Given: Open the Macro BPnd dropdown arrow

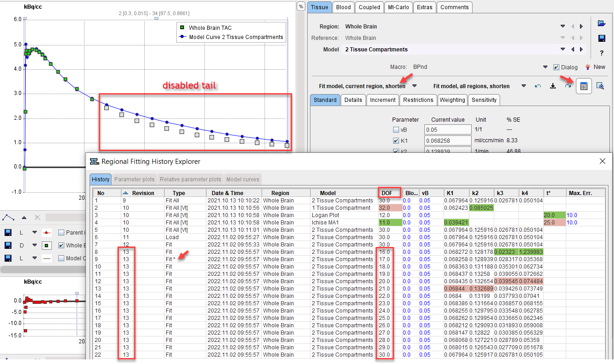Looking at the screenshot, I should tap(545, 67).
